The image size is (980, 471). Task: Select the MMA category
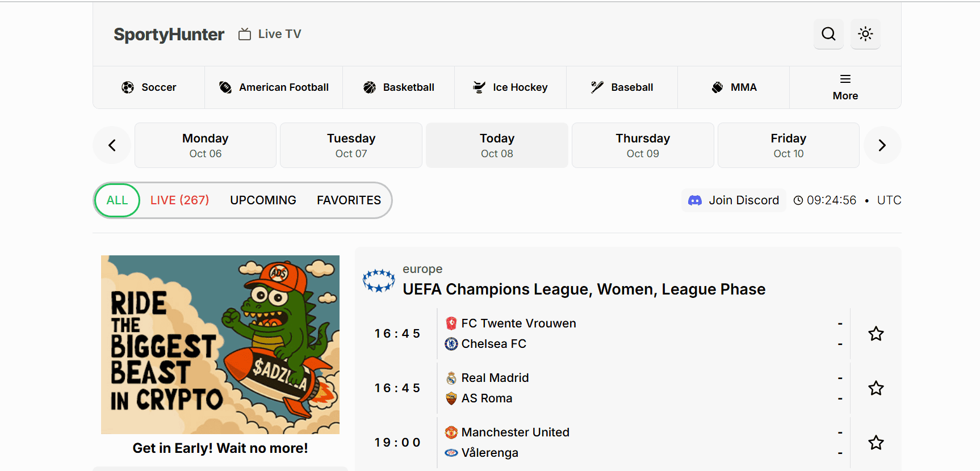[734, 87]
